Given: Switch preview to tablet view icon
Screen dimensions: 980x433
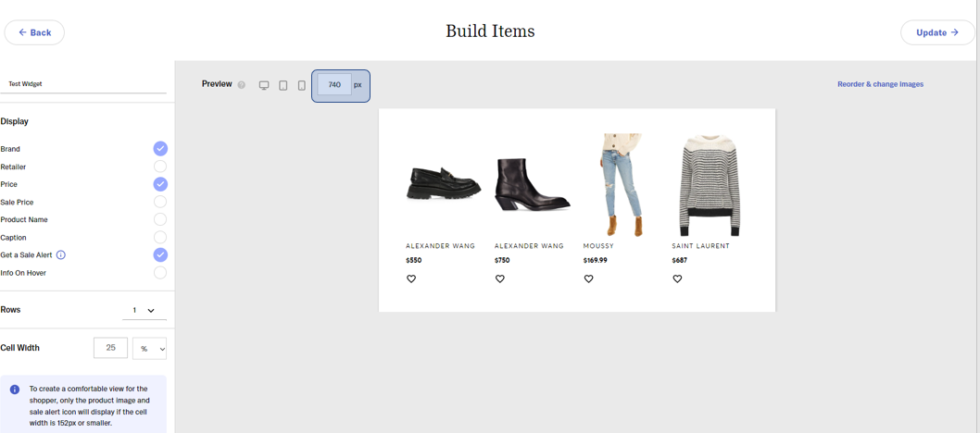Looking at the screenshot, I should pos(283,85).
